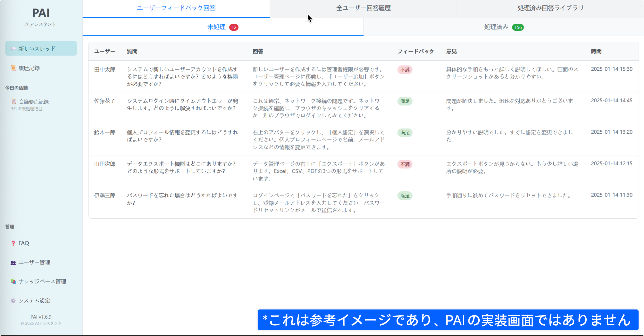Click the PAI logo title

click(x=41, y=12)
